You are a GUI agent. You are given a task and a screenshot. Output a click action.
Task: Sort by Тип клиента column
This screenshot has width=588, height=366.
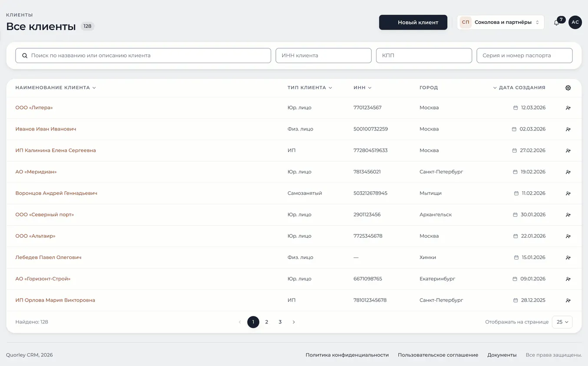coord(310,88)
